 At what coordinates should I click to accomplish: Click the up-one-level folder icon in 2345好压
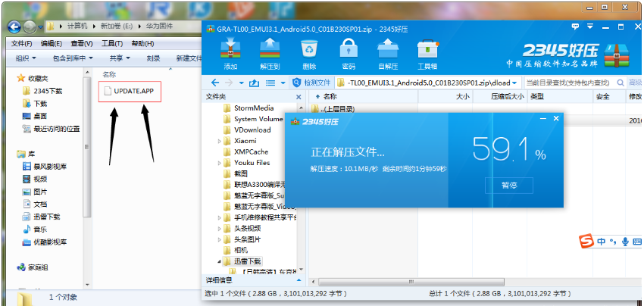point(255,83)
